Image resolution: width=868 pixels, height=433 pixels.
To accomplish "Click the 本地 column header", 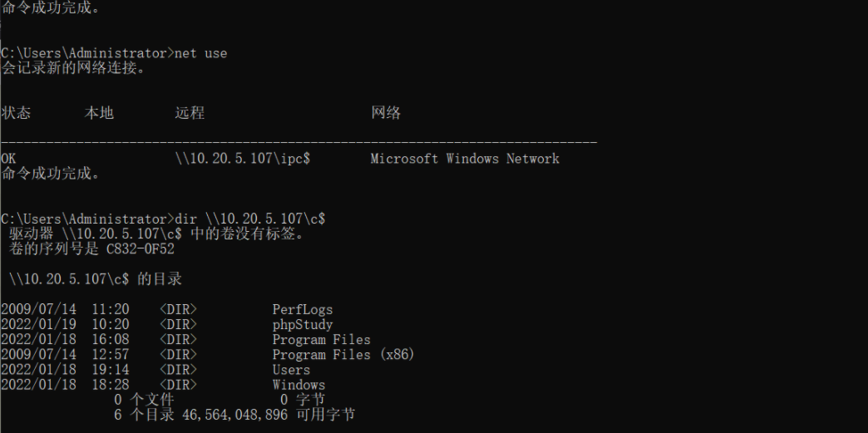I will pos(99,113).
